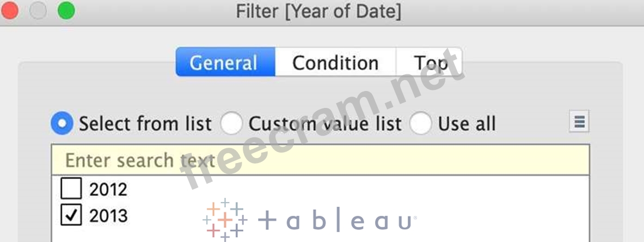
Task: Check the 2012 checkbox
Action: pyautogui.click(x=71, y=190)
